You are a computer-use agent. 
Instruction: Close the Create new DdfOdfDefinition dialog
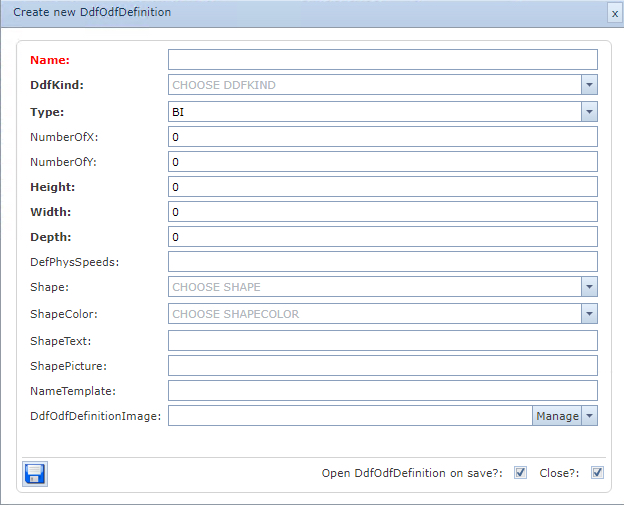(614, 13)
